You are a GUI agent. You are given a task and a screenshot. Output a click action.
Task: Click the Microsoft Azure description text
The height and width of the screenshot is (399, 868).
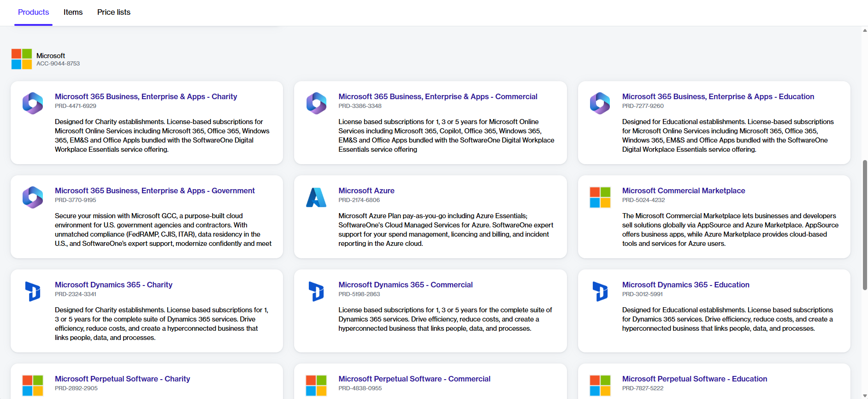coord(446,230)
